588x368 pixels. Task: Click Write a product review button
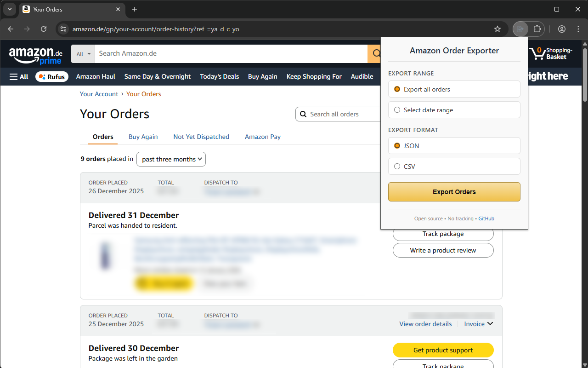[443, 250]
